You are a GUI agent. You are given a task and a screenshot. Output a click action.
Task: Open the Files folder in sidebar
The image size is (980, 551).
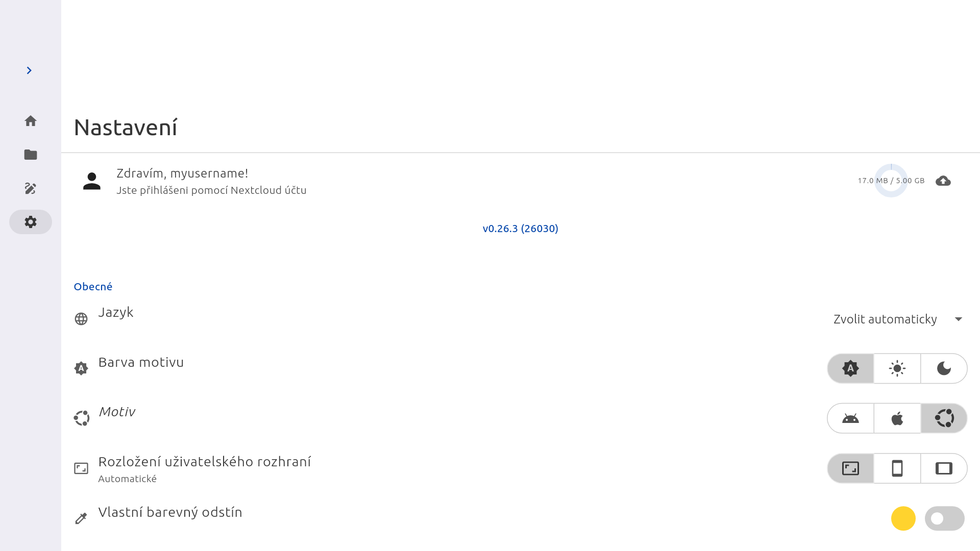[31, 155]
